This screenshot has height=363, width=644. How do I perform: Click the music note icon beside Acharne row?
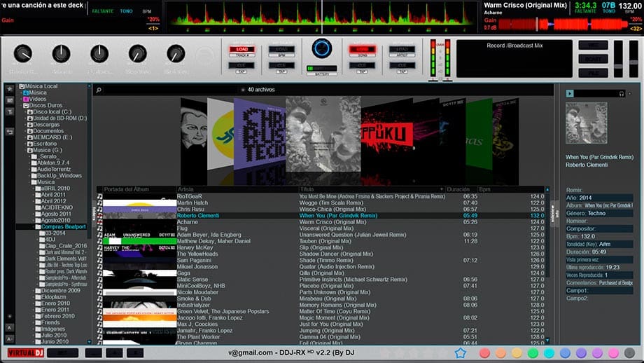point(99,222)
